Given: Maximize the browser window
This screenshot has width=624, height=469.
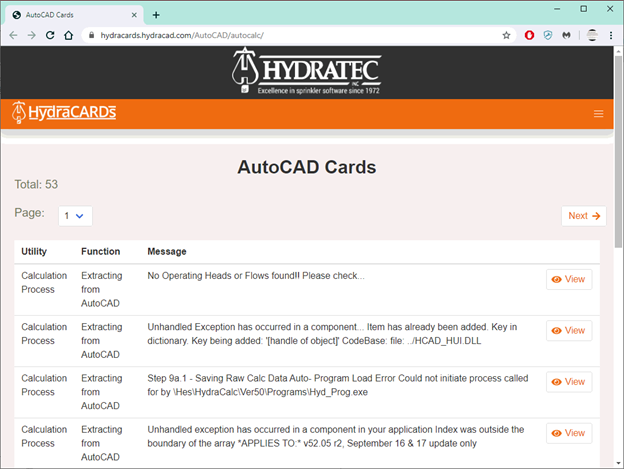Looking at the screenshot, I should (583, 9).
